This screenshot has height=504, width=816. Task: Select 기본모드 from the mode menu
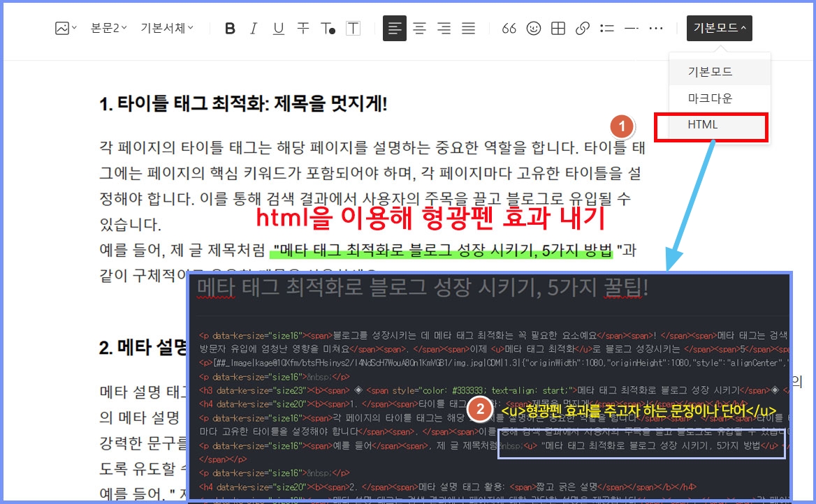click(719, 72)
